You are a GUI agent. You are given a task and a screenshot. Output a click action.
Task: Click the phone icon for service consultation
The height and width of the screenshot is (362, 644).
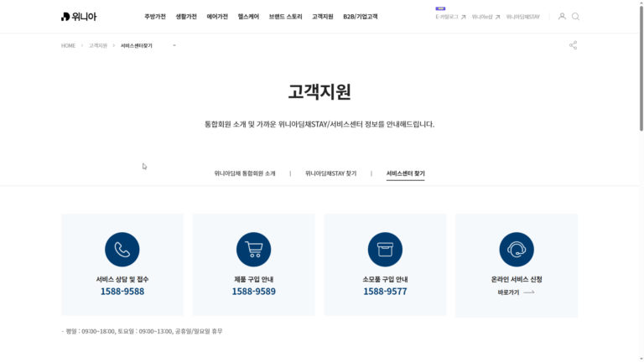pos(122,250)
